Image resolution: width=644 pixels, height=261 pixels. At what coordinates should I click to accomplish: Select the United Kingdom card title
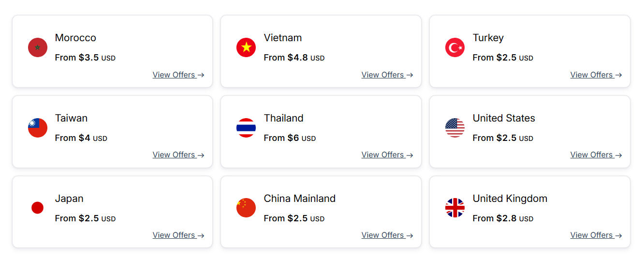pos(510,199)
